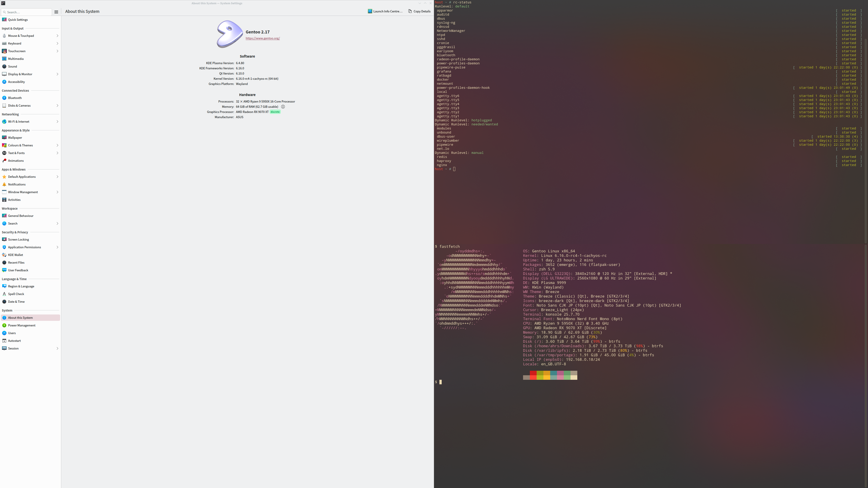
Task: Open the Autostart settings page
Action: pos(30,341)
